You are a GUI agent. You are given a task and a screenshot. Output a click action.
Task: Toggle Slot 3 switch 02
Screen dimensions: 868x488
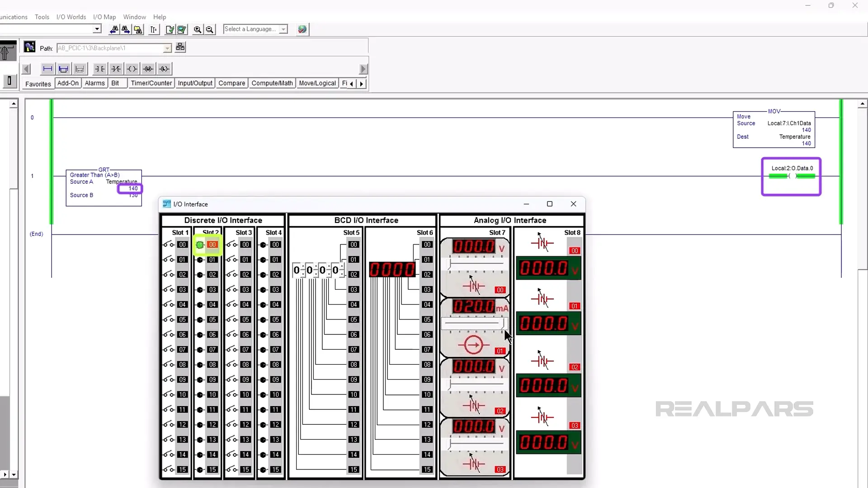(x=232, y=274)
